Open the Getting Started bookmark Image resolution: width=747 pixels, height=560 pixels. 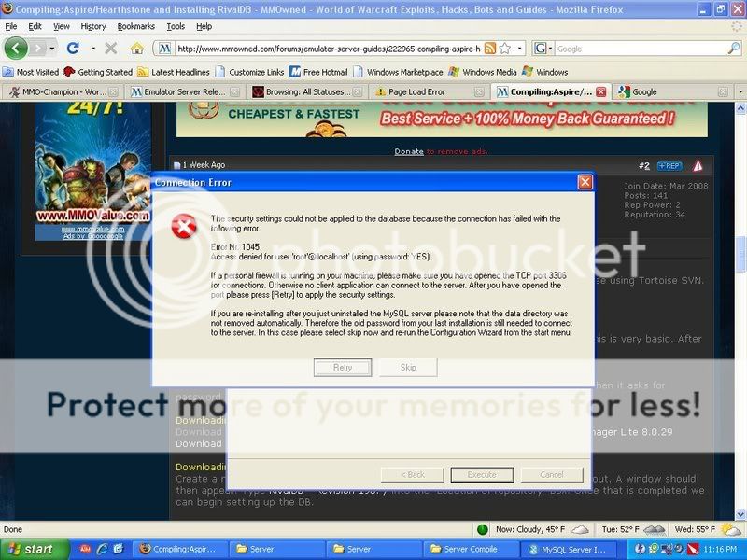98,72
